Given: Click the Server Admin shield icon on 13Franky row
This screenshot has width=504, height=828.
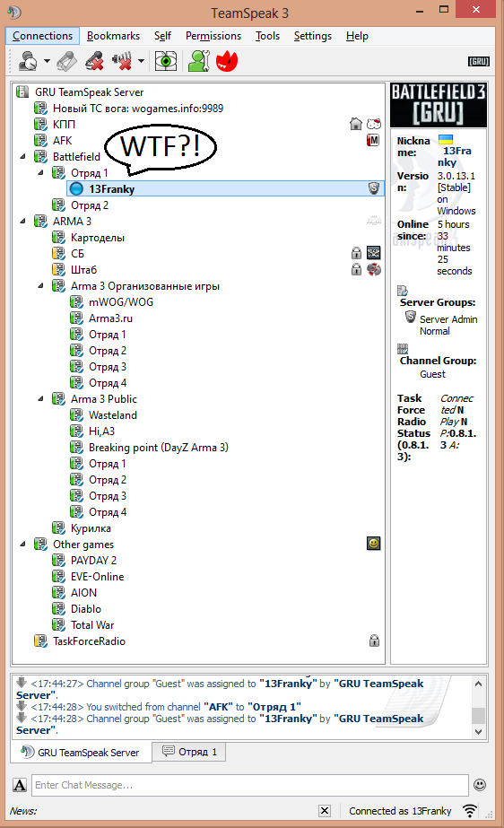Looking at the screenshot, I should tap(374, 188).
